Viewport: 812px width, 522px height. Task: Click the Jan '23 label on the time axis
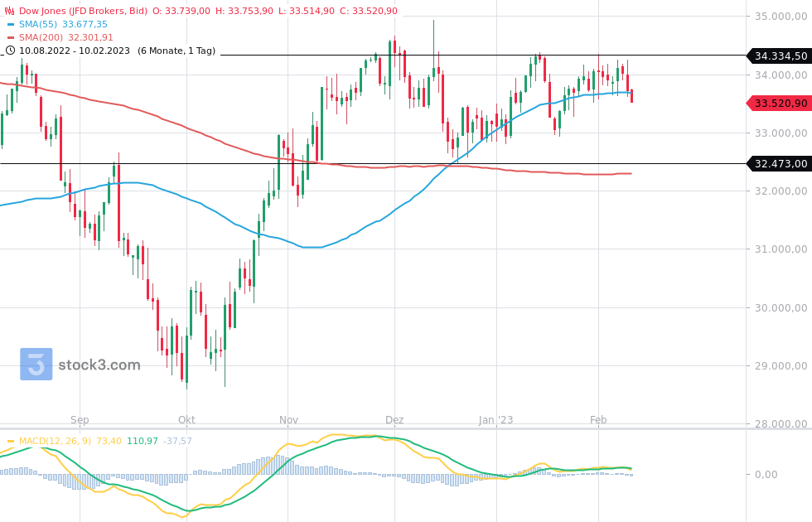[x=496, y=420]
